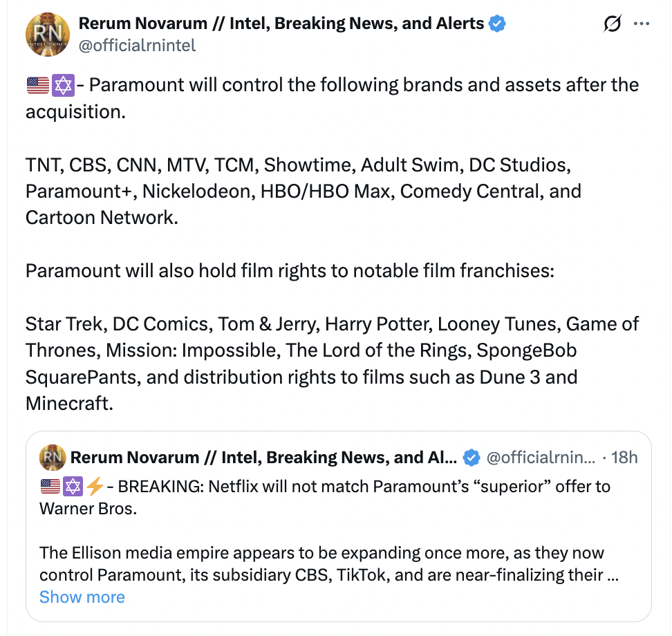Click the US flag emoji before Paramount
672x636 pixels.
click(37, 86)
